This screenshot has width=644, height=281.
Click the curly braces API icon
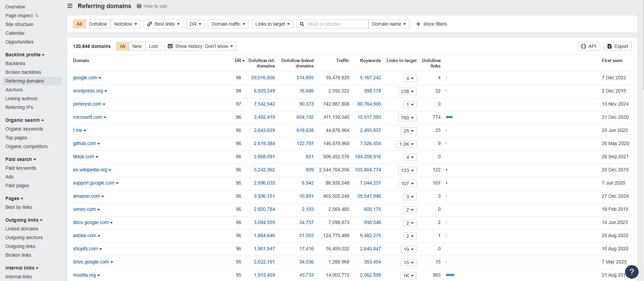coord(584,46)
